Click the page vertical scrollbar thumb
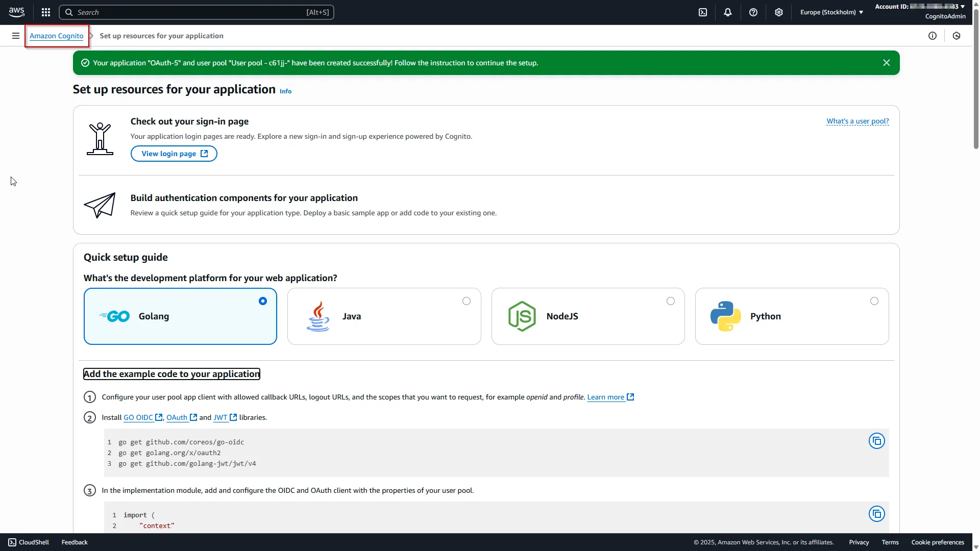The width and height of the screenshot is (980, 551). coord(976,79)
